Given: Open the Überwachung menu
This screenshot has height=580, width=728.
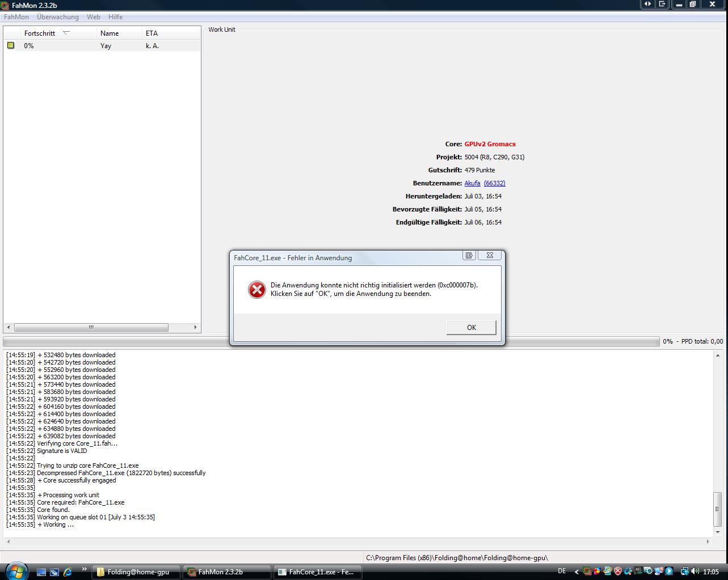Looking at the screenshot, I should (x=58, y=17).
